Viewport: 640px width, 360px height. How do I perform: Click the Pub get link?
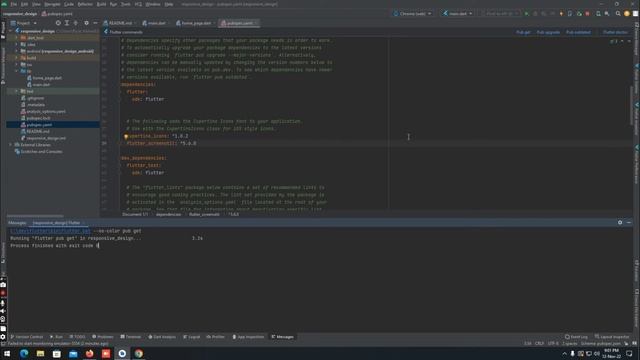[523, 32]
